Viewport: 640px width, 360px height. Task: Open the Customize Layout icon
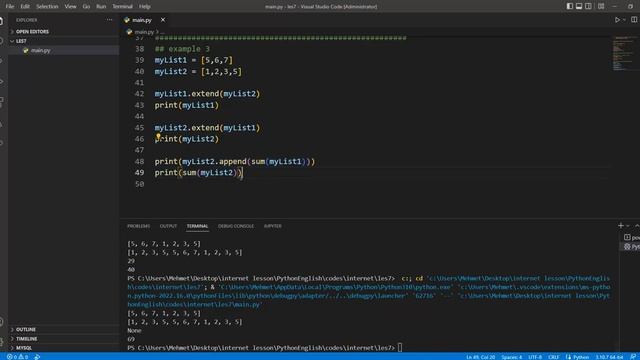[601, 6]
